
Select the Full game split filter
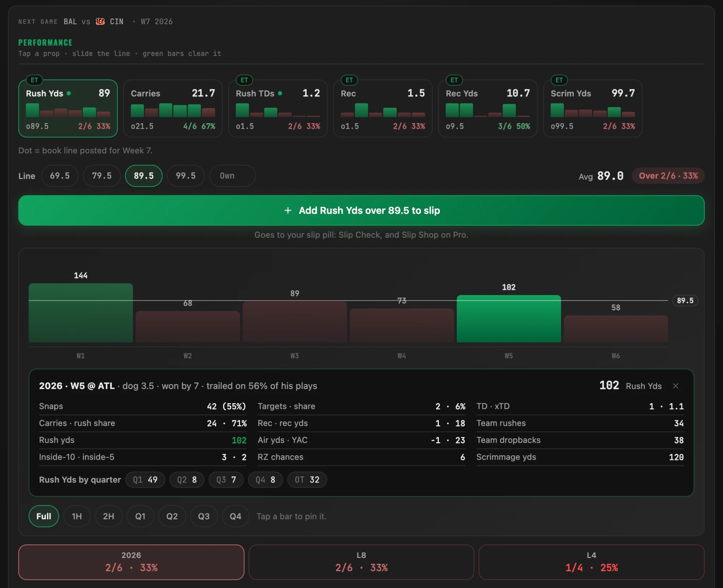(x=44, y=516)
